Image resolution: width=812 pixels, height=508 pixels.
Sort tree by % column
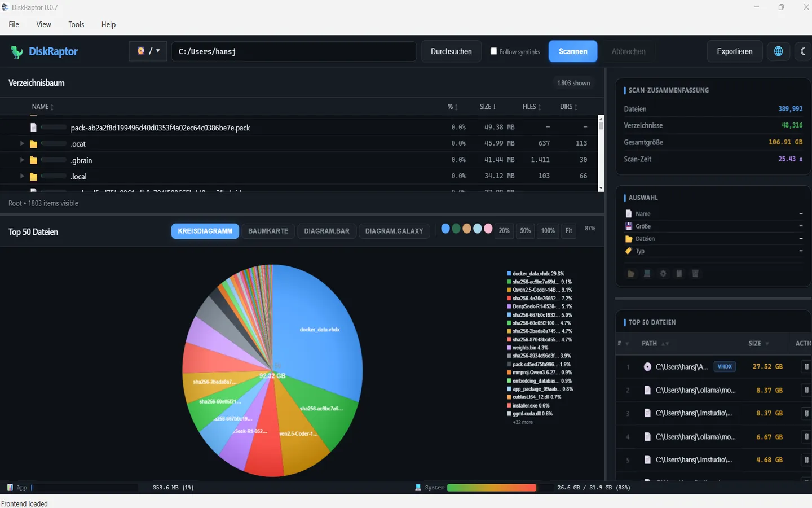[x=453, y=107]
